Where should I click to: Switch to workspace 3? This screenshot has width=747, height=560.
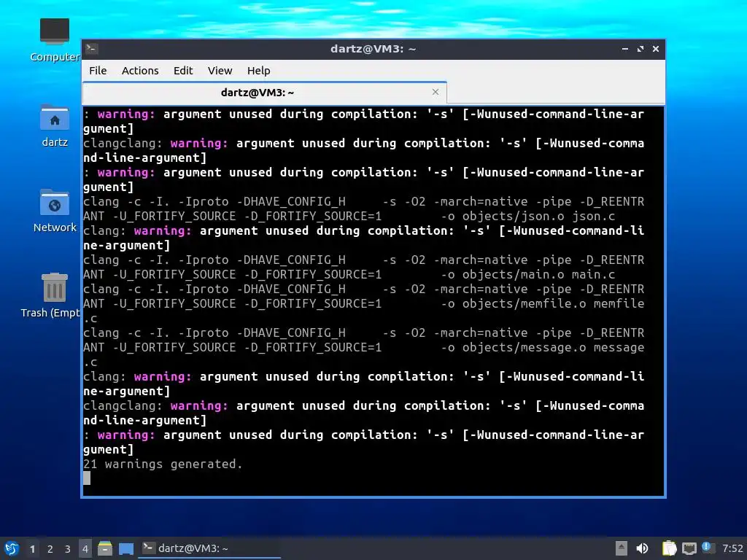tap(68, 549)
